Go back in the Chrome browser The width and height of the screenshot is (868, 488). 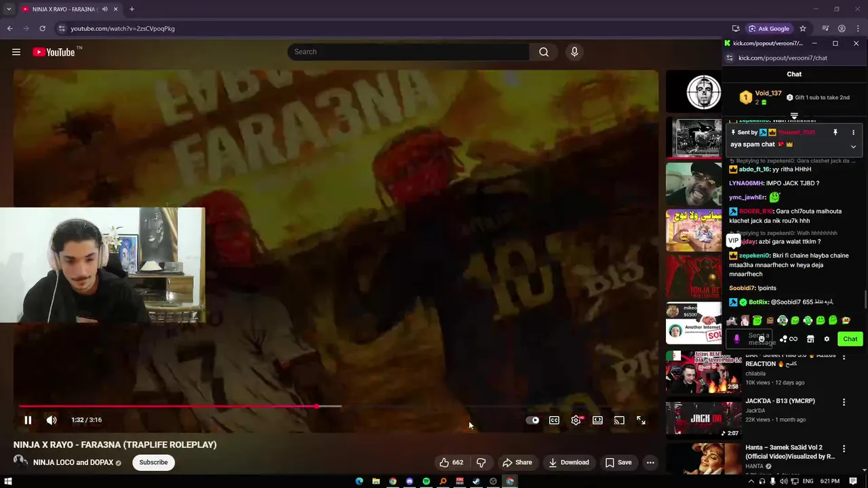click(10, 28)
